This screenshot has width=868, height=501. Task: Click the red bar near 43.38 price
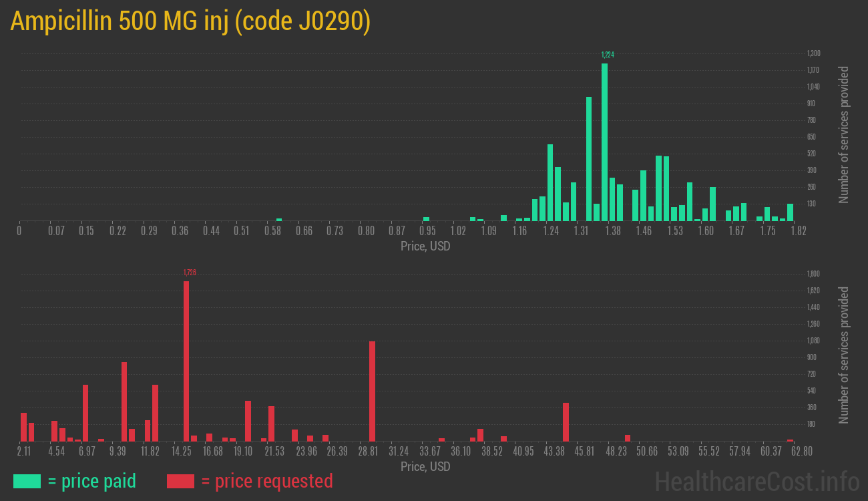pyautogui.click(x=566, y=422)
